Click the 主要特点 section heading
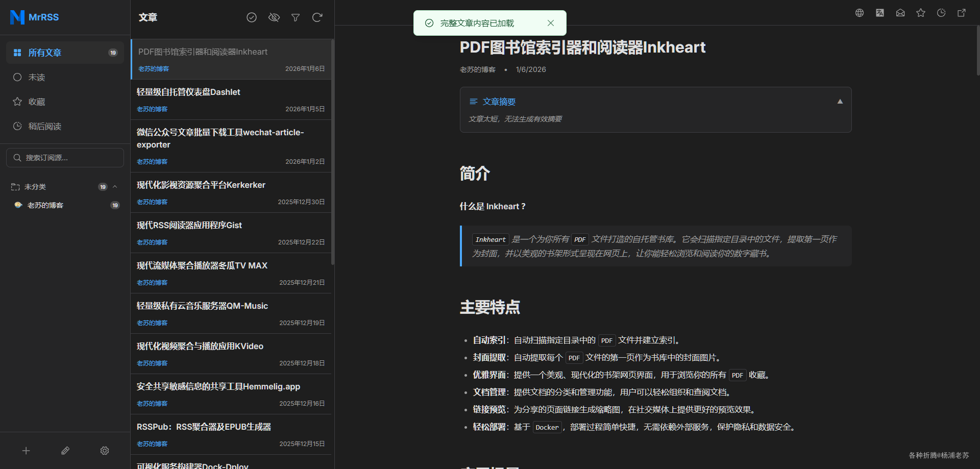The image size is (980, 469). pos(490,307)
